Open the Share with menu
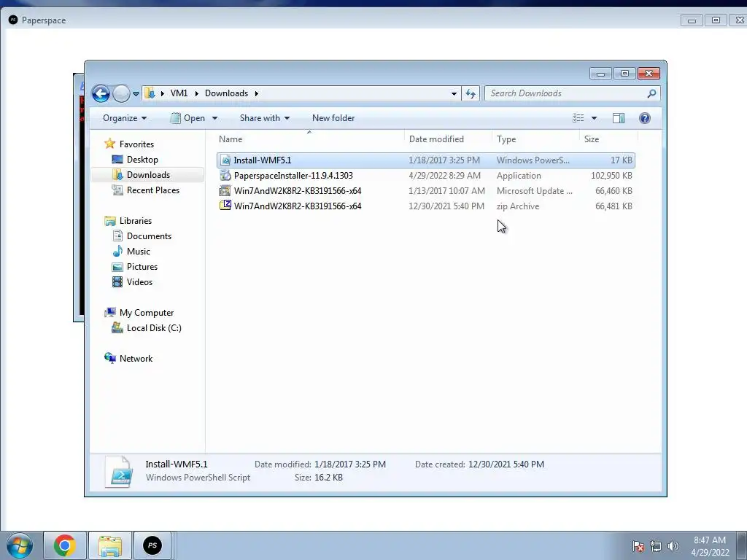The width and height of the screenshot is (747, 560). click(264, 118)
